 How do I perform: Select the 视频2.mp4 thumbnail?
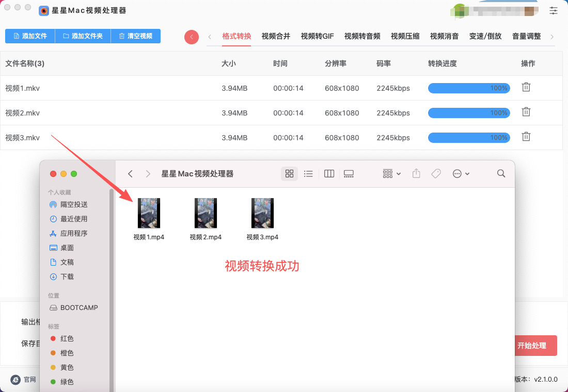[x=206, y=213]
